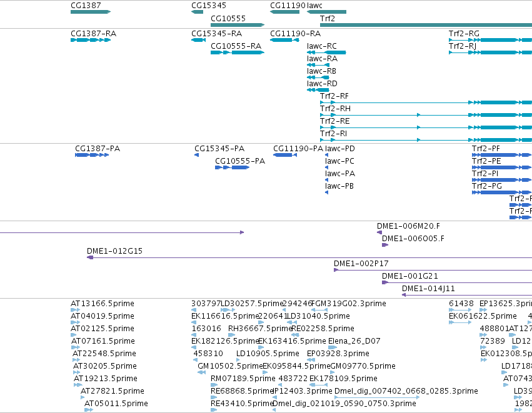Click the DME1-001G21 clone label
This screenshot has height=413, width=532.
click(x=410, y=276)
